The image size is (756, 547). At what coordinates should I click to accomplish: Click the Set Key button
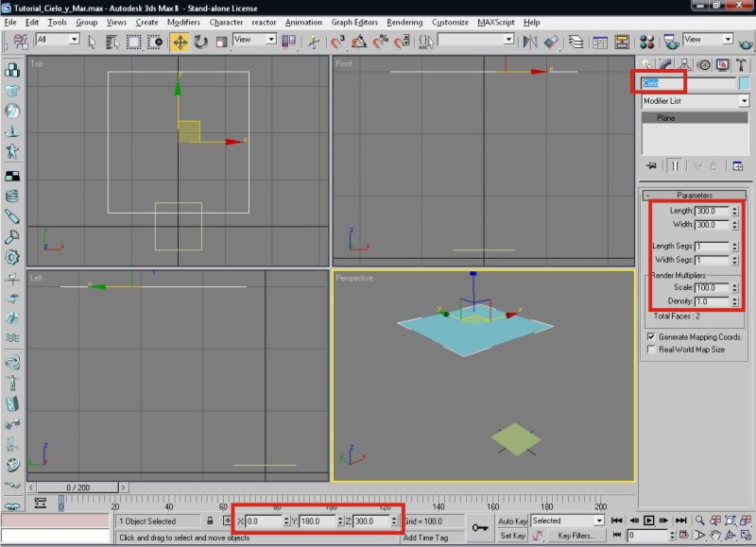[512, 536]
